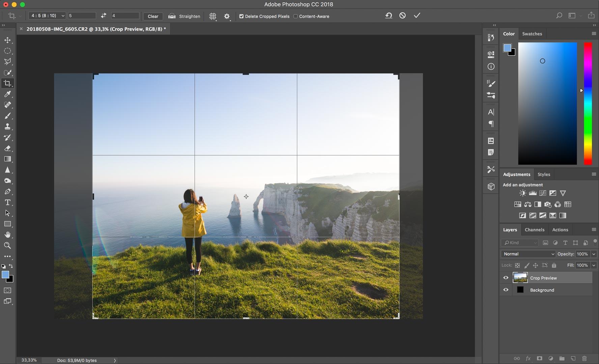
Task: Click the crop height input field
Action: tap(125, 16)
